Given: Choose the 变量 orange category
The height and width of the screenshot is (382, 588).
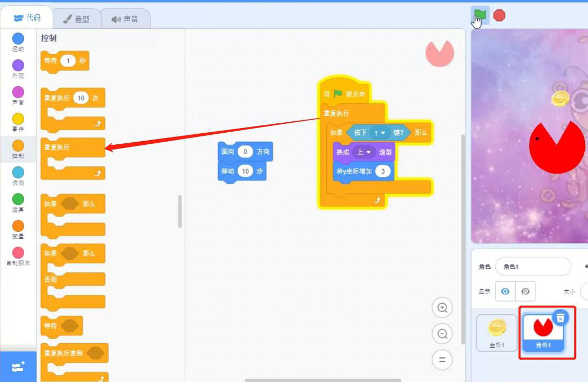Looking at the screenshot, I should pyautogui.click(x=18, y=229).
